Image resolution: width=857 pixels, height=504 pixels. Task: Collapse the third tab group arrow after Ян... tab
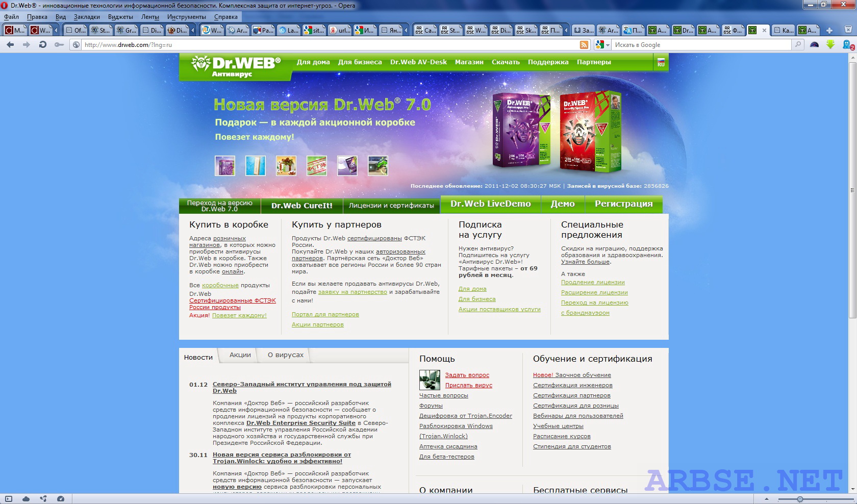(406, 30)
